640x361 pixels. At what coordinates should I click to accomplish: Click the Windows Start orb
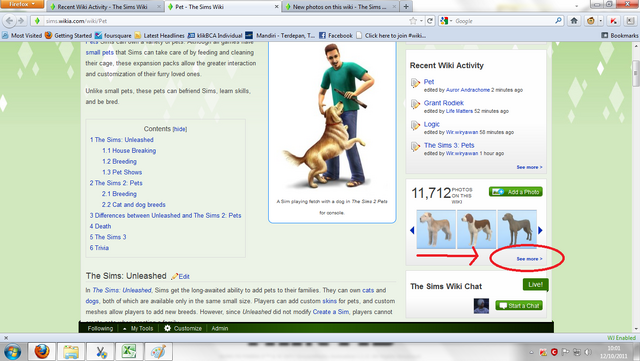12,352
